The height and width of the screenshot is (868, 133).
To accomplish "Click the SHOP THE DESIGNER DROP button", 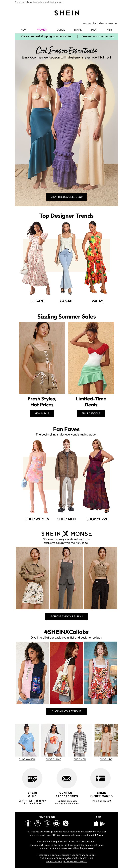I will click(x=66, y=197).
